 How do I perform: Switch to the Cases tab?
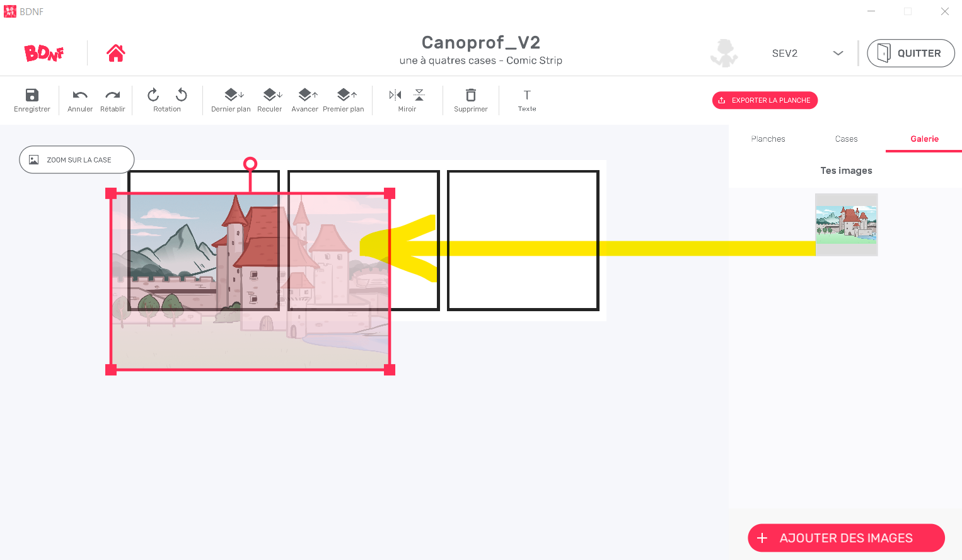[846, 139]
